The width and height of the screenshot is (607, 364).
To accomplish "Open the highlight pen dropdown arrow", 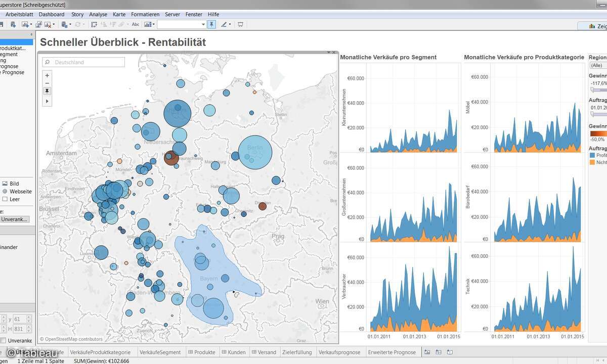I will click(x=230, y=24).
